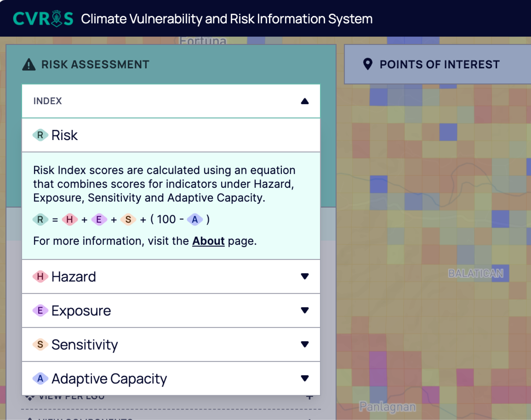The height and width of the screenshot is (420, 531).
Task: Select the Risk index option
Action: pyautogui.click(x=65, y=135)
